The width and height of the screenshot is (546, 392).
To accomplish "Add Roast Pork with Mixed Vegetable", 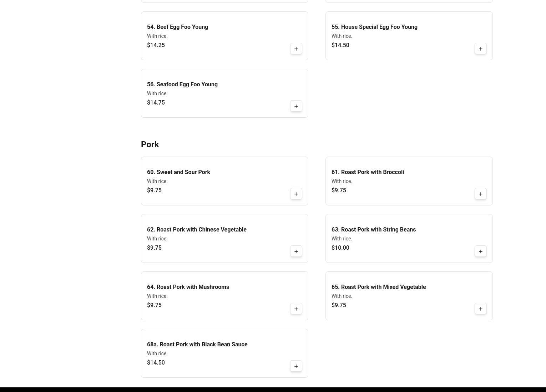I will [x=481, y=309].
